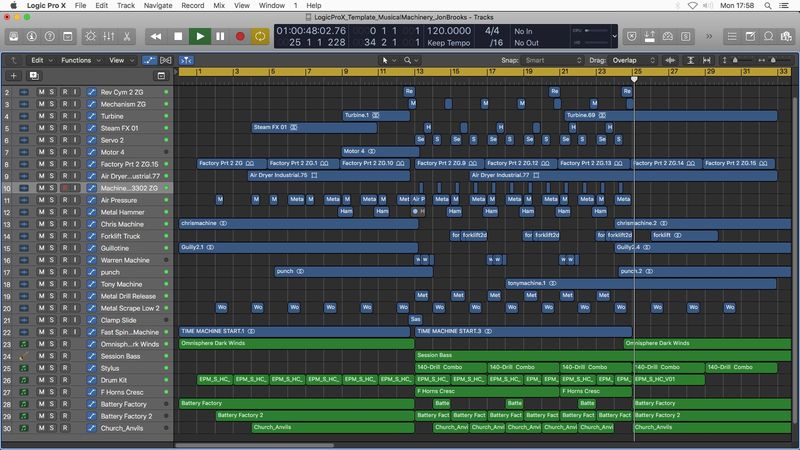Open the Note Pads icon
This screenshot has height=450, width=800.
(x=750, y=36)
